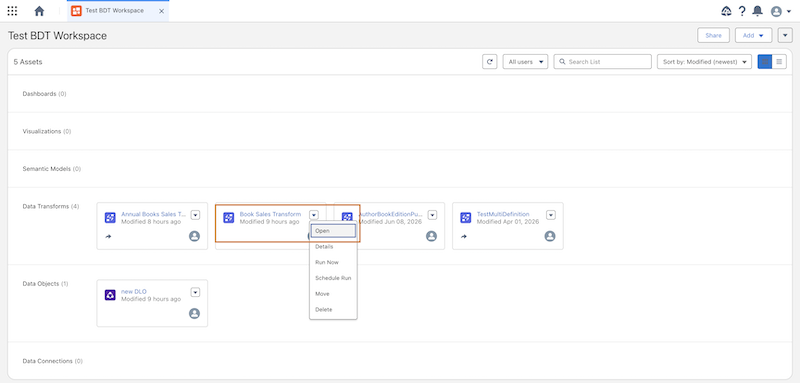Click the Visualizations (0) section label
This screenshot has height=383, width=800.
tap(47, 131)
